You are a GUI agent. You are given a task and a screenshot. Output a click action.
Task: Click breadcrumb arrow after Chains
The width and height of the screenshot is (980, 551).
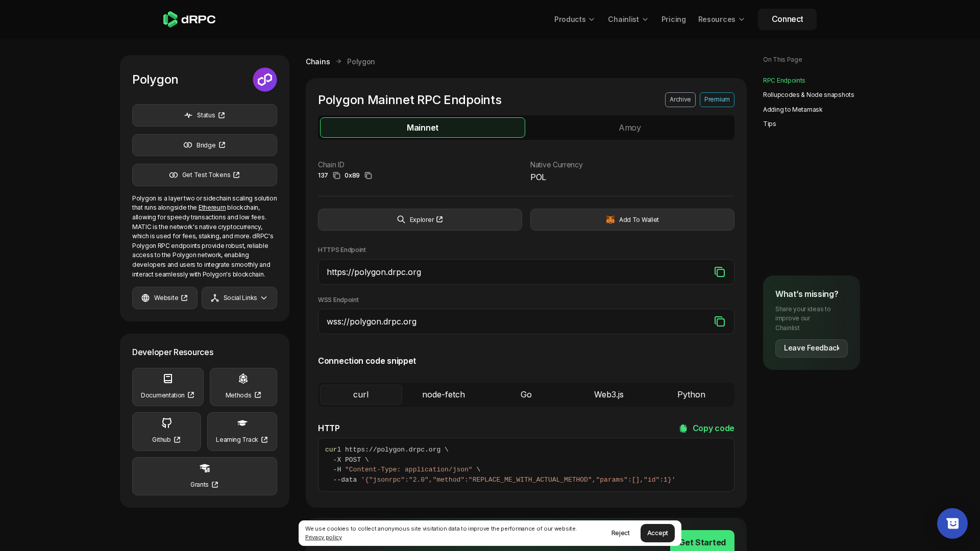(338, 62)
